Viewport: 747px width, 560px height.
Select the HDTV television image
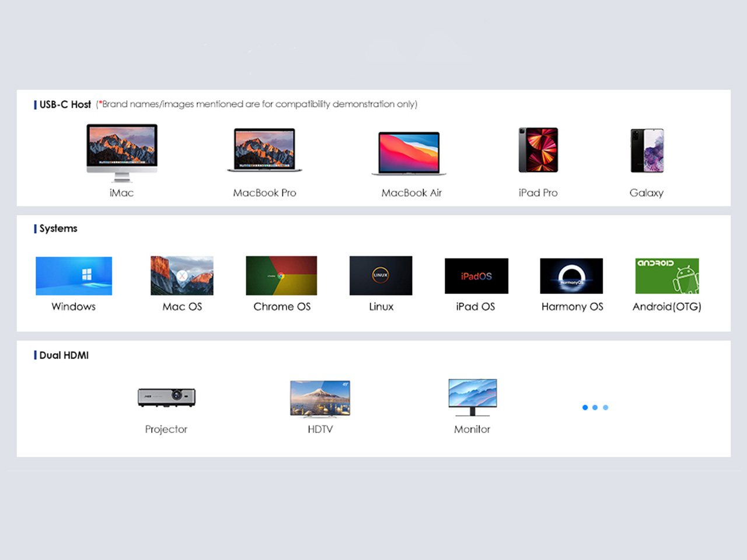pos(320,398)
